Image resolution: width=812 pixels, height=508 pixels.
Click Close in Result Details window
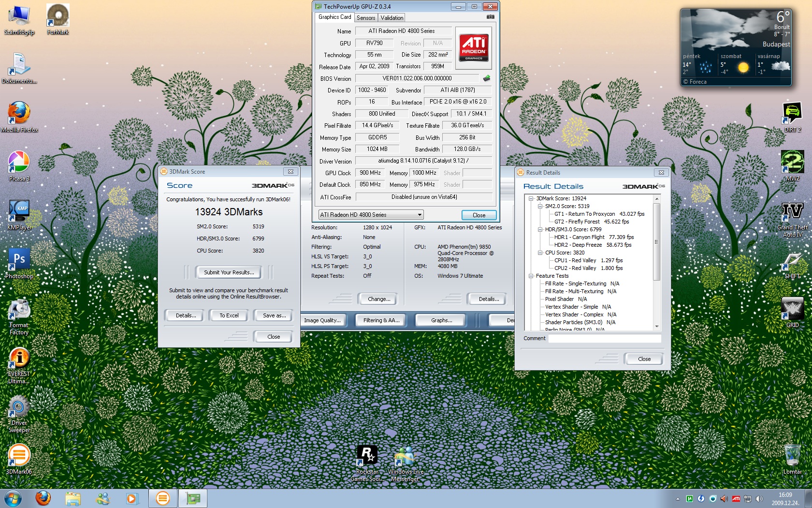coord(644,359)
